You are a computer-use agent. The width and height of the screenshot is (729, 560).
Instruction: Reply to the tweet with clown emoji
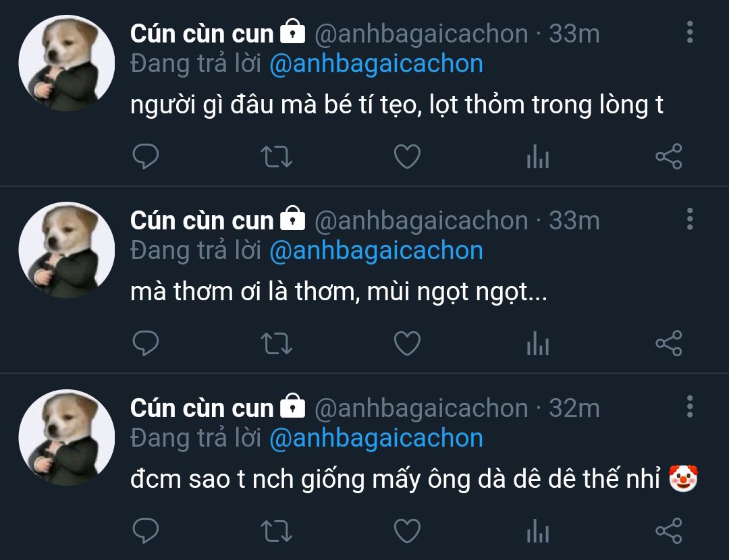click(x=145, y=531)
